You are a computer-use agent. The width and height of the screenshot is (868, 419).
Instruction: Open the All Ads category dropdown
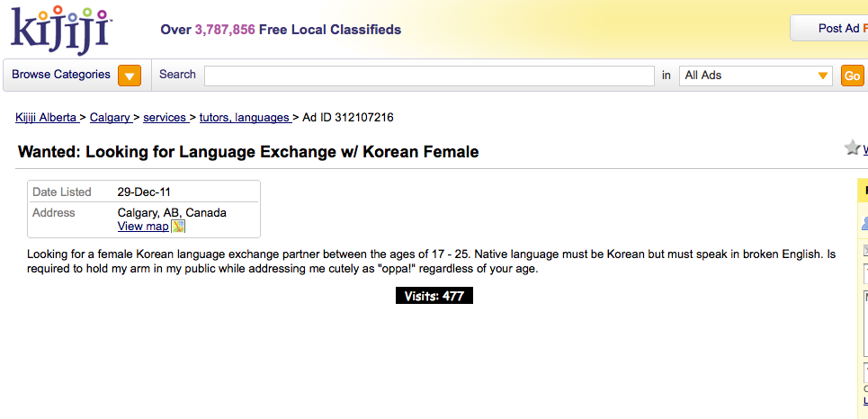756,76
